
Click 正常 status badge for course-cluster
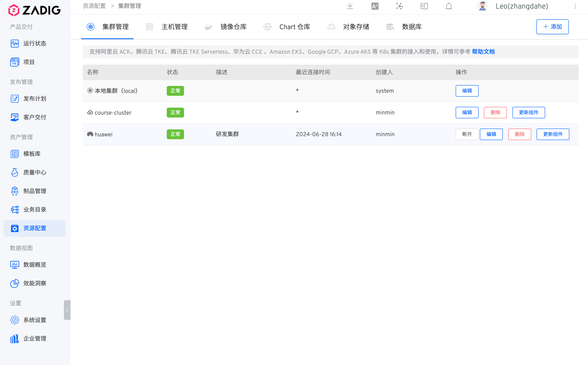pyautogui.click(x=175, y=113)
